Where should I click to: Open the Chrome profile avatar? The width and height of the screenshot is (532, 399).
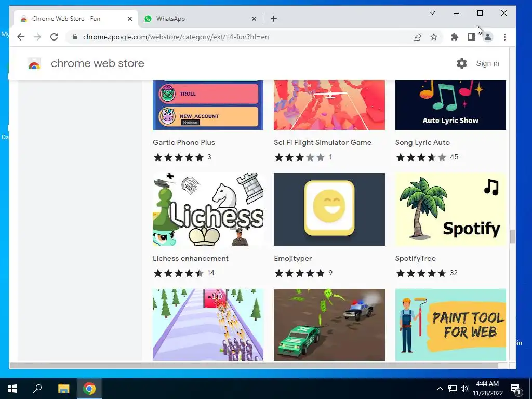(x=487, y=37)
